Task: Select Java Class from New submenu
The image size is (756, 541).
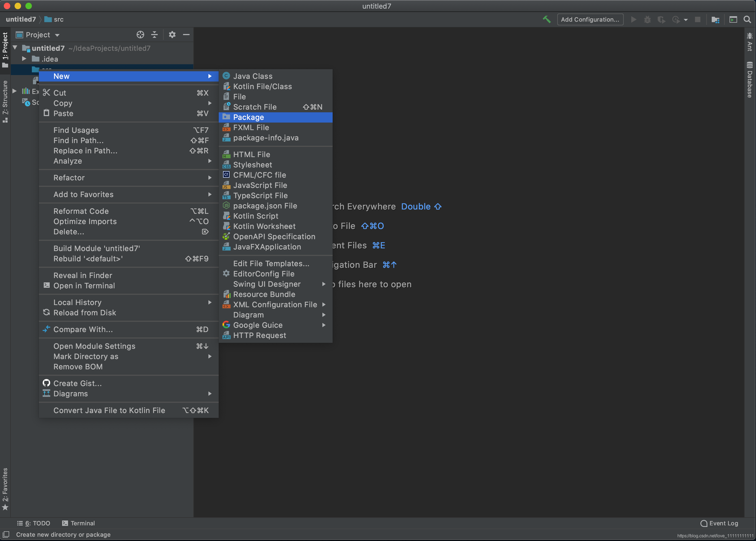Action: pyautogui.click(x=275, y=76)
